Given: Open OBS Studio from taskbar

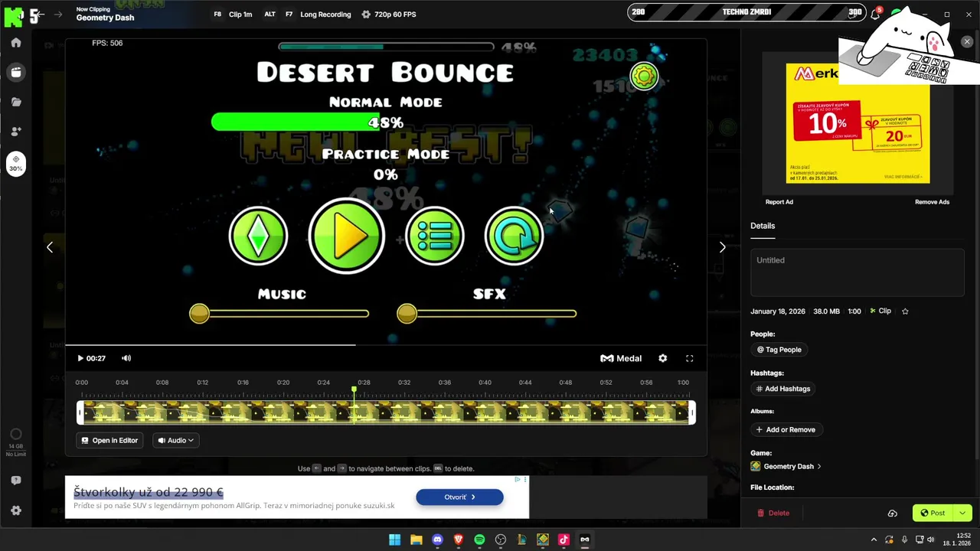Looking at the screenshot, I should [x=501, y=540].
